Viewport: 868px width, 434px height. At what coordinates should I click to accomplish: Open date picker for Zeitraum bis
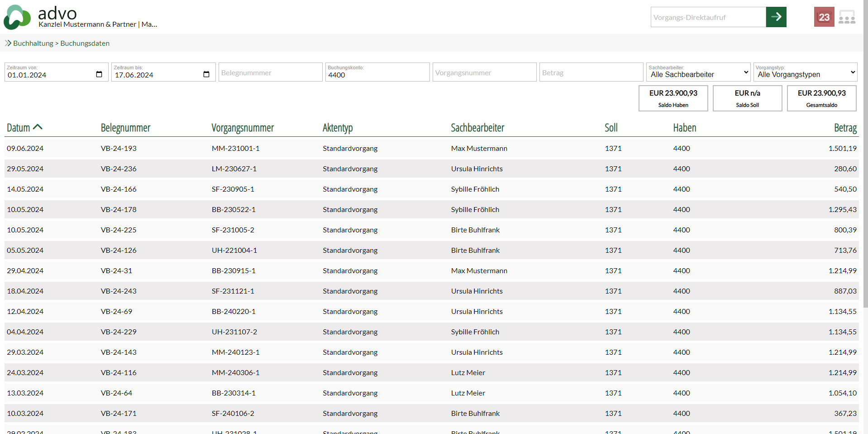(206, 75)
